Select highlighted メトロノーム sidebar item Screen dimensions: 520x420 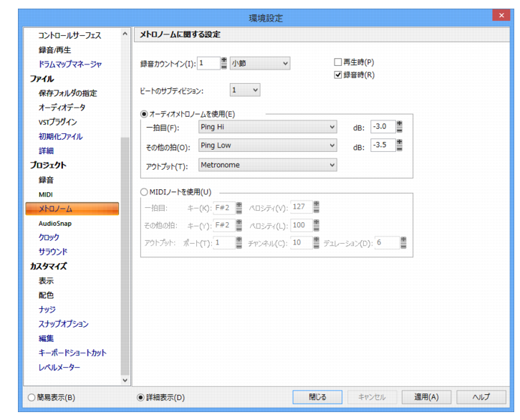72,209
